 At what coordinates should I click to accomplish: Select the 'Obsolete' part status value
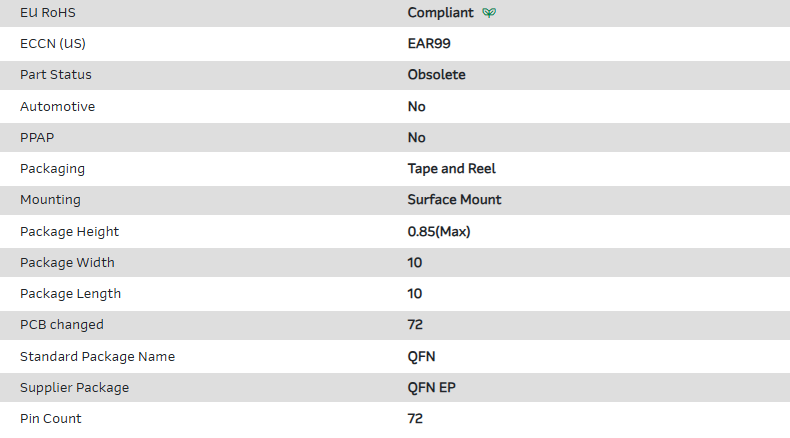pos(436,75)
